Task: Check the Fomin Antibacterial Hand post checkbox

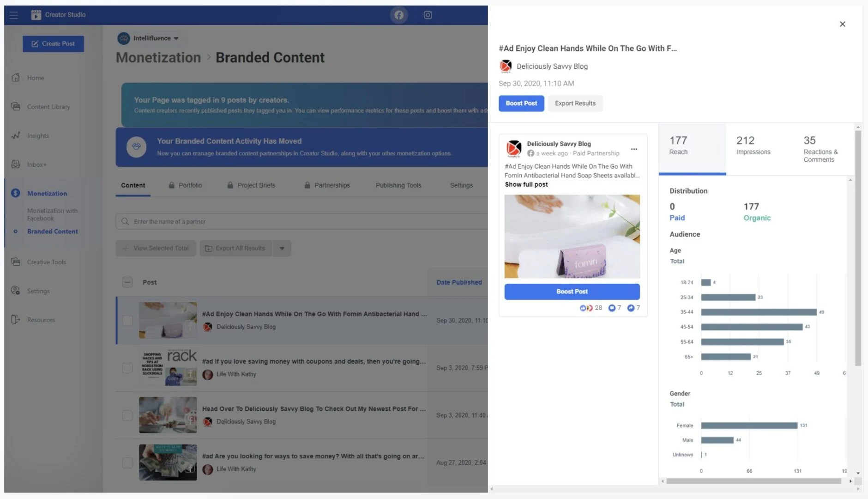Action: [127, 320]
